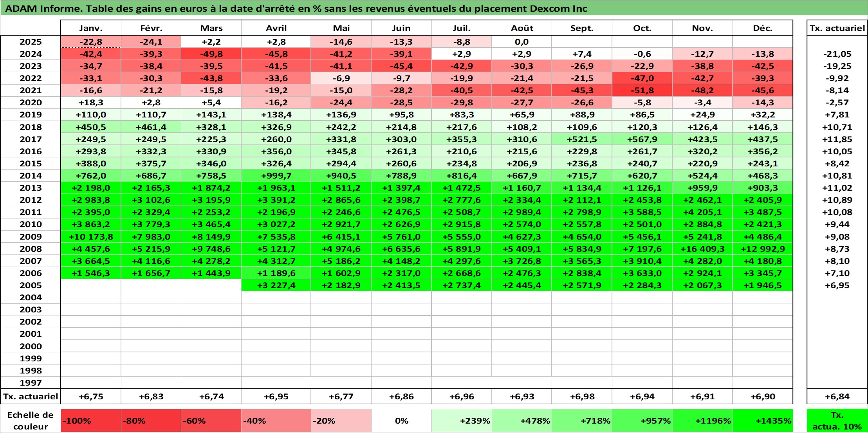Click cell -45,4 for June 2023

tap(401, 66)
